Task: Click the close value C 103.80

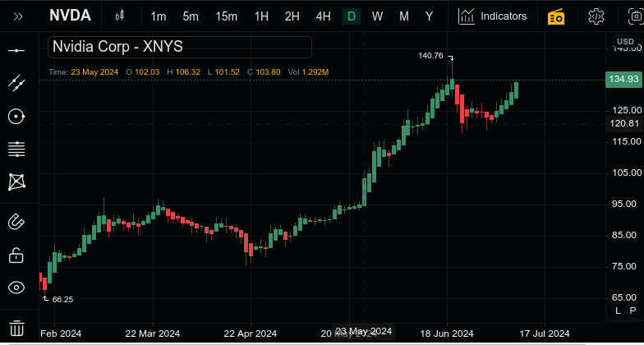Action: [x=264, y=72]
